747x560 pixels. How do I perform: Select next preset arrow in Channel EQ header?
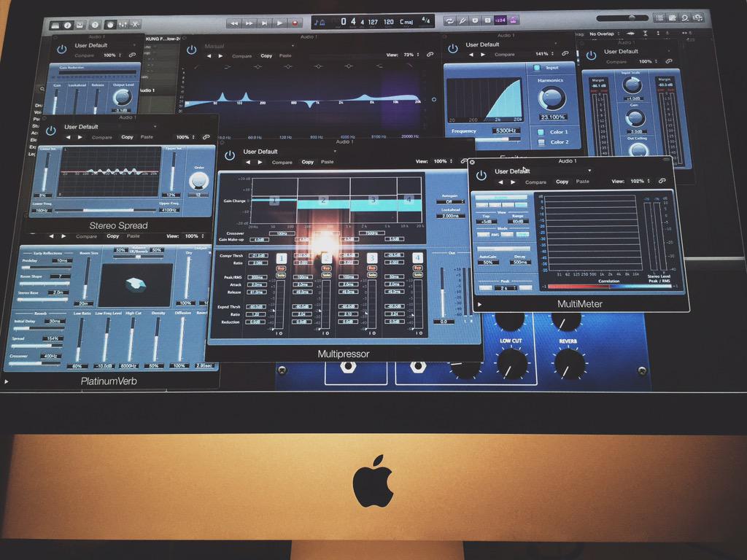[x=220, y=56]
